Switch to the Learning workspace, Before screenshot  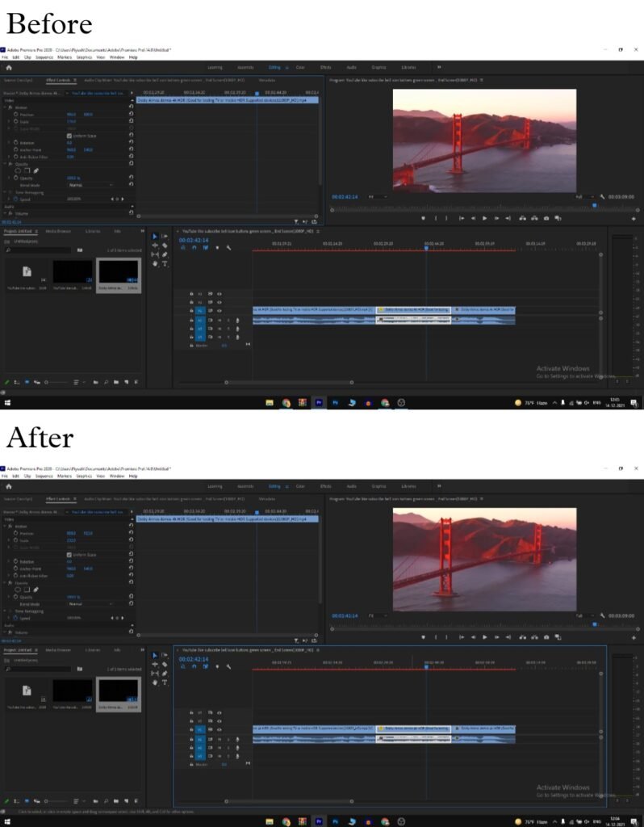pos(215,68)
